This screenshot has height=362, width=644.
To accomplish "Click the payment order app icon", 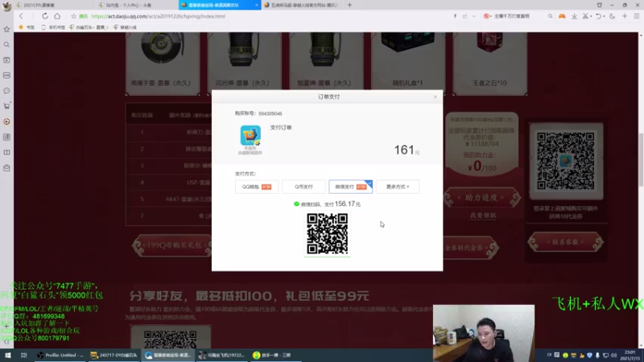I will click(x=250, y=136).
